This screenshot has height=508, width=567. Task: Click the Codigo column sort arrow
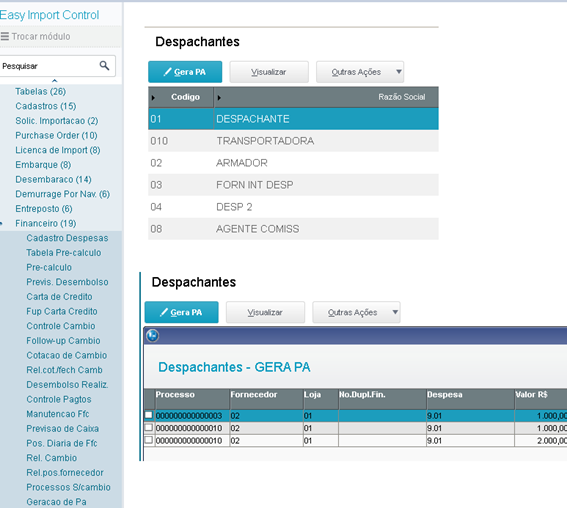153,98
